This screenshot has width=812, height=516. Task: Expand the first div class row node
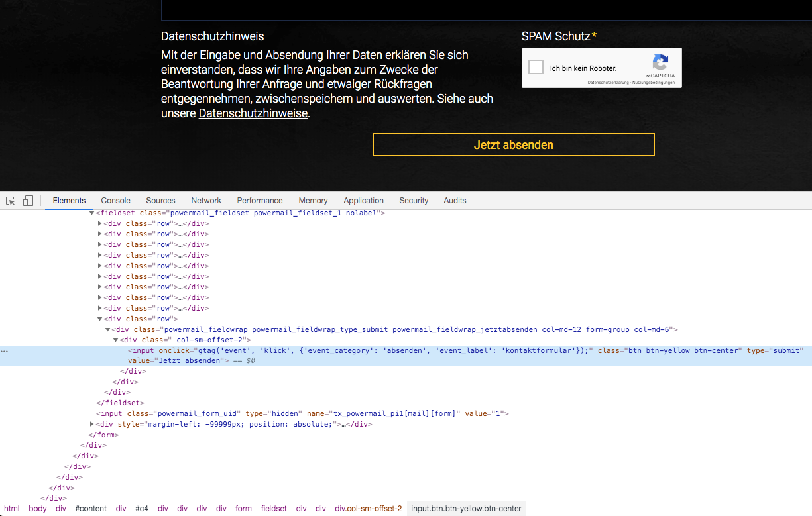pyautogui.click(x=100, y=224)
